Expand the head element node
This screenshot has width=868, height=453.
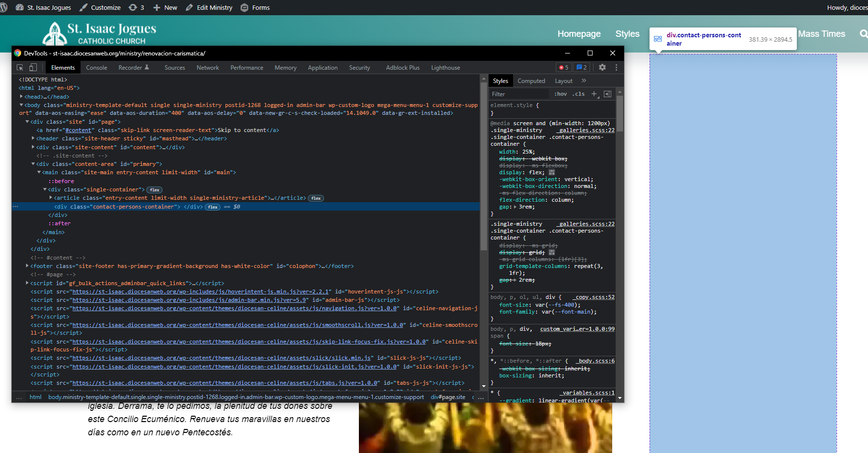[x=22, y=97]
